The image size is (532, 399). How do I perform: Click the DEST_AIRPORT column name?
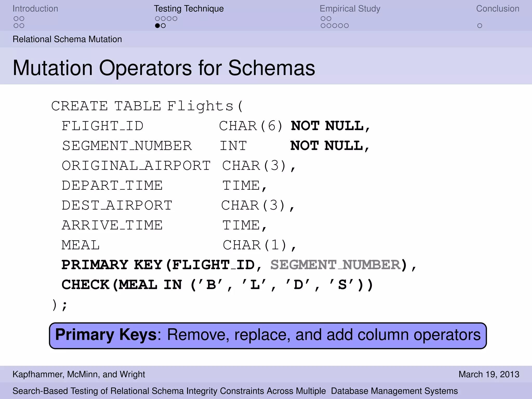(117, 205)
